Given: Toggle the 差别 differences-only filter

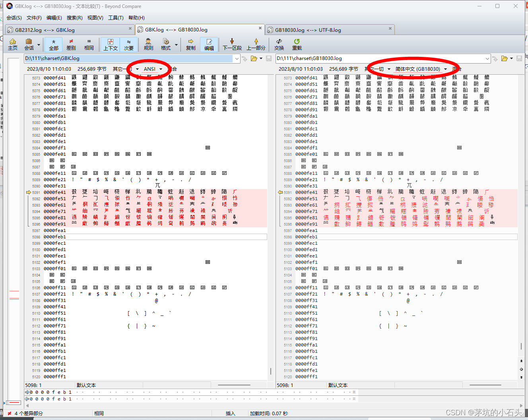Looking at the screenshot, I should [71, 44].
